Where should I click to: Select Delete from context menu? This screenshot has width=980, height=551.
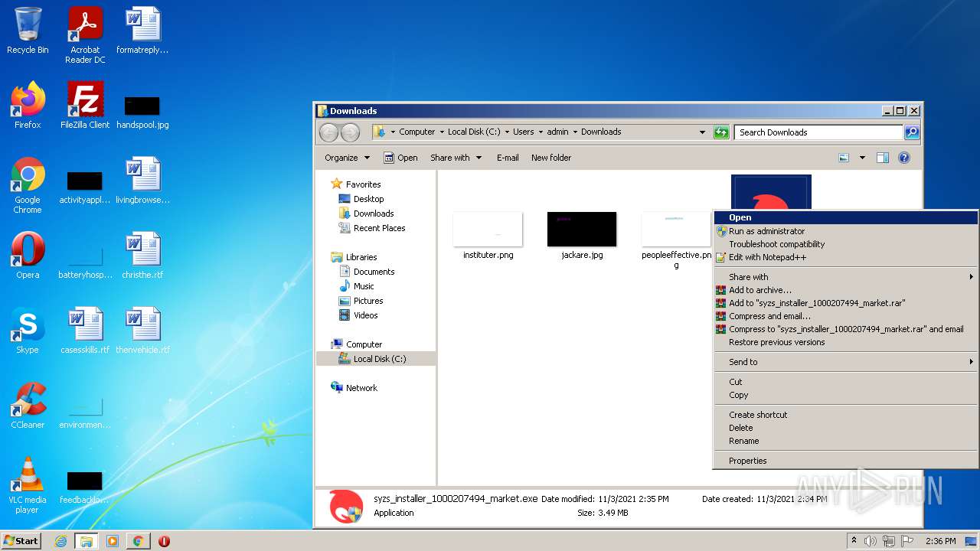coord(846,428)
